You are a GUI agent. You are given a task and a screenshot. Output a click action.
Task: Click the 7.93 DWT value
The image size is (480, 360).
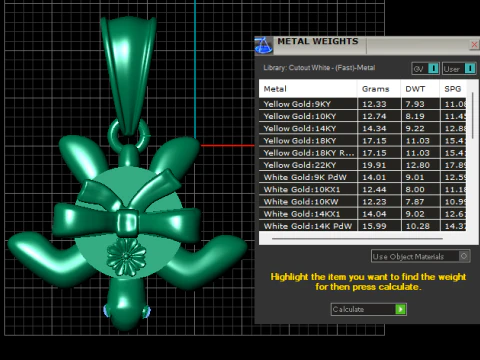pos(415,104)
